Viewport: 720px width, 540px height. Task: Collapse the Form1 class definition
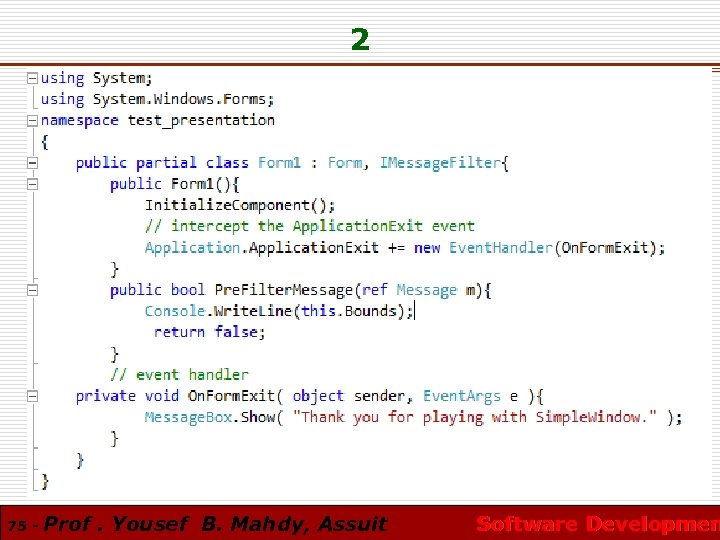tap(32, 163)
